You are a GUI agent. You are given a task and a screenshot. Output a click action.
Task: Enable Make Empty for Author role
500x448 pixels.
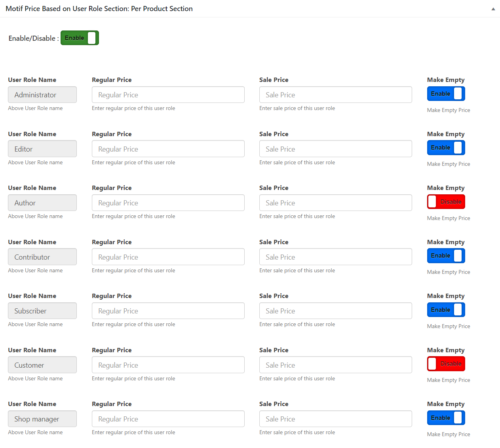pos(446,201)
